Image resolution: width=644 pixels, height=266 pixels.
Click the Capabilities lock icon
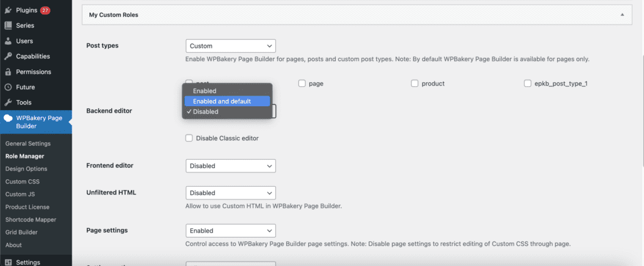(x=8, y=57)
